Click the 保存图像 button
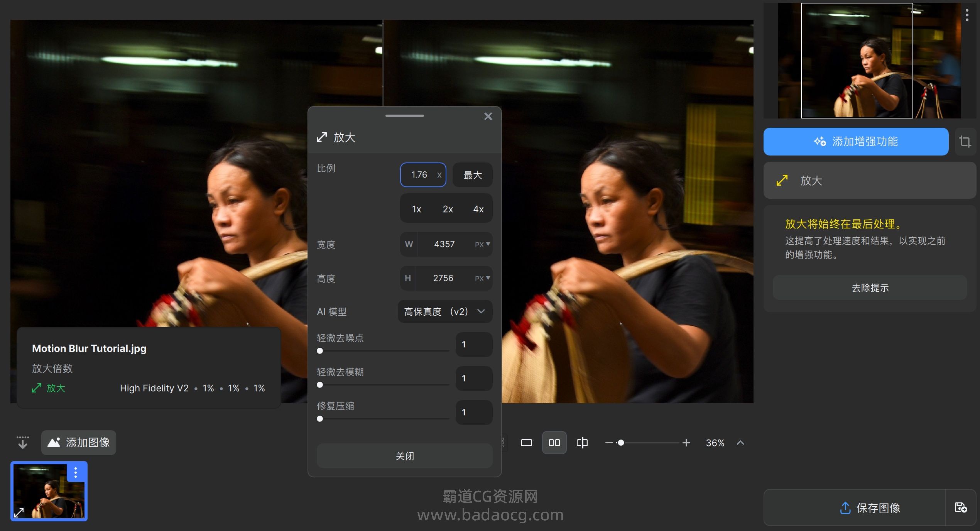The width and height of the screenshot is (980, 531). pyautogui.click(x=855, y=508)
